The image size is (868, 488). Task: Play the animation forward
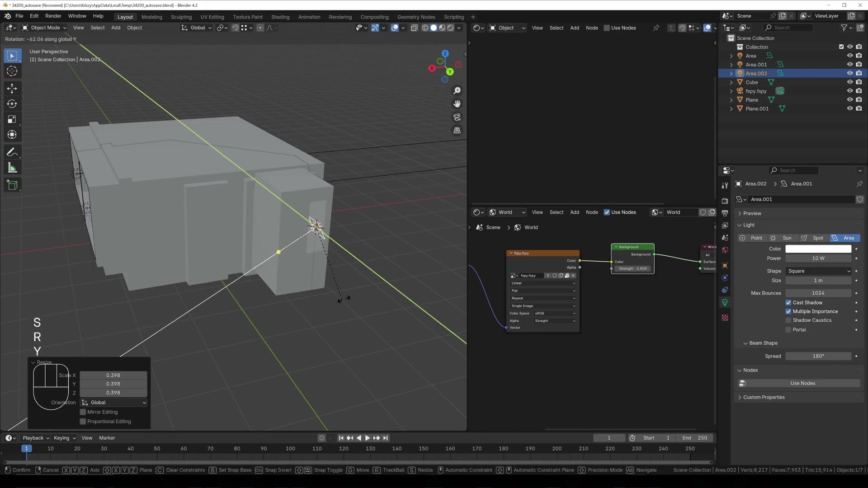pos(367,438)
